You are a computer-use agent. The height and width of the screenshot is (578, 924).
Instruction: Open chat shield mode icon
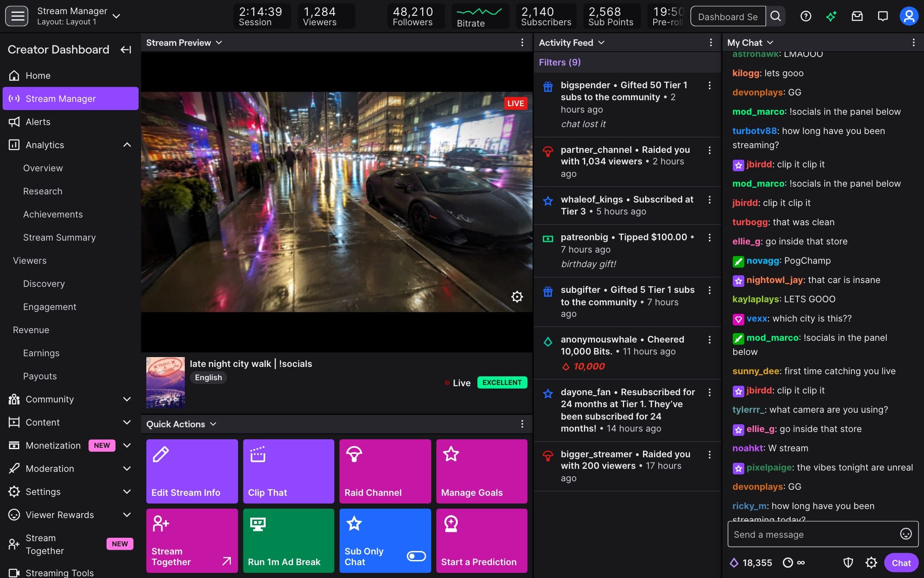[848, 563]
